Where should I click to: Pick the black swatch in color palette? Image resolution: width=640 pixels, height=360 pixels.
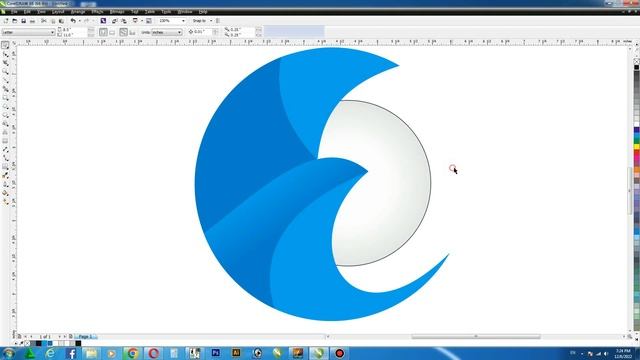[637, 67]
